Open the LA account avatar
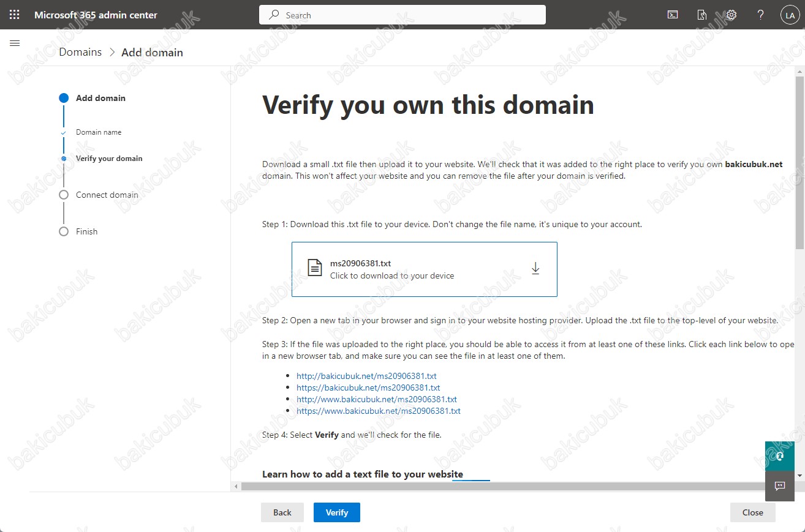The height and width of the screenshot is (532, 805). coord(789,15)
